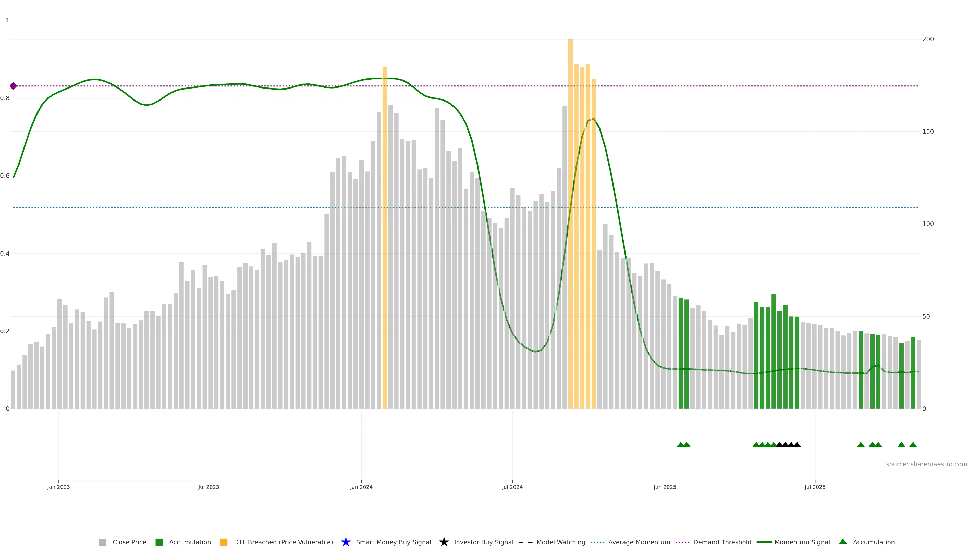Click the 200 right-axis price label
This screenshot has width=980, height=551.
tap(928, 39)
